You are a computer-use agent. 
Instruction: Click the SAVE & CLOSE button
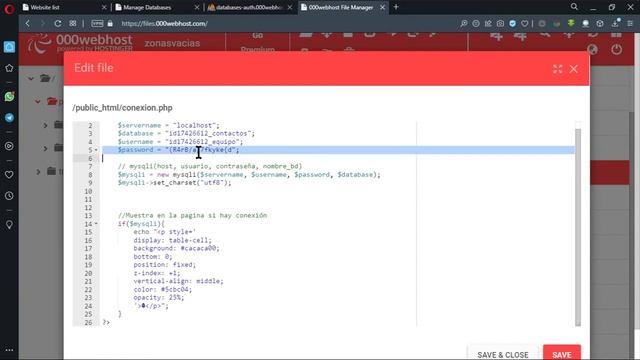pos(503,353)
